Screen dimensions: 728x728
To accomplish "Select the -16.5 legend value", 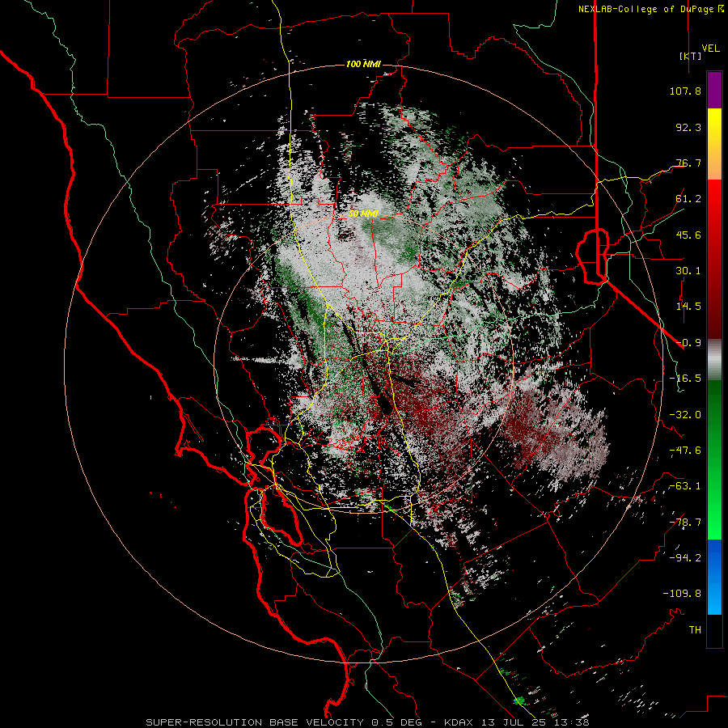I will coord(685,379).
